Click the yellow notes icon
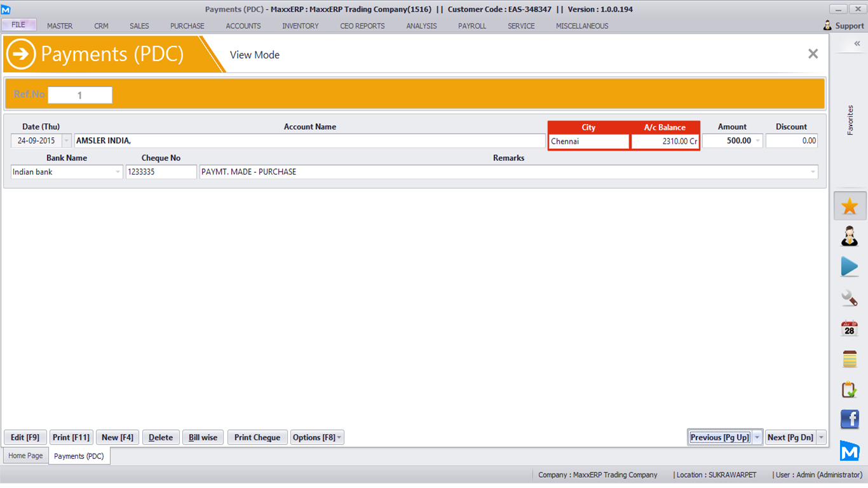The image size is (868, 488). (850, 359)
